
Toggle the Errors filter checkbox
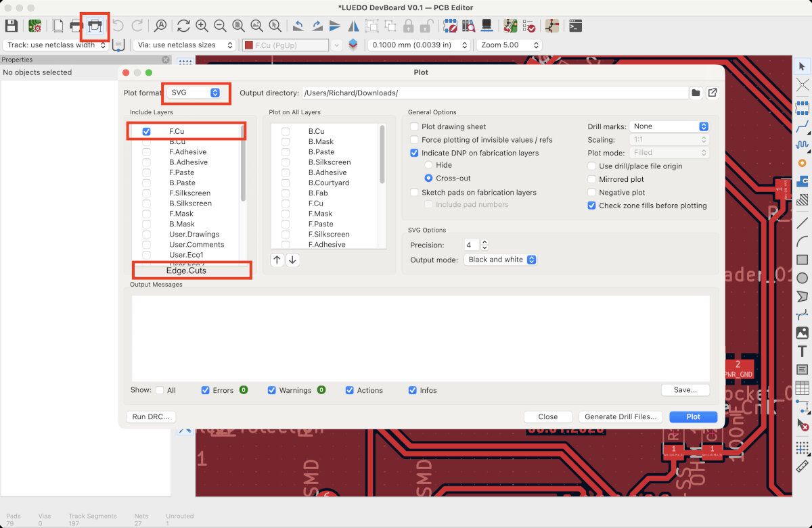[206, 390]
